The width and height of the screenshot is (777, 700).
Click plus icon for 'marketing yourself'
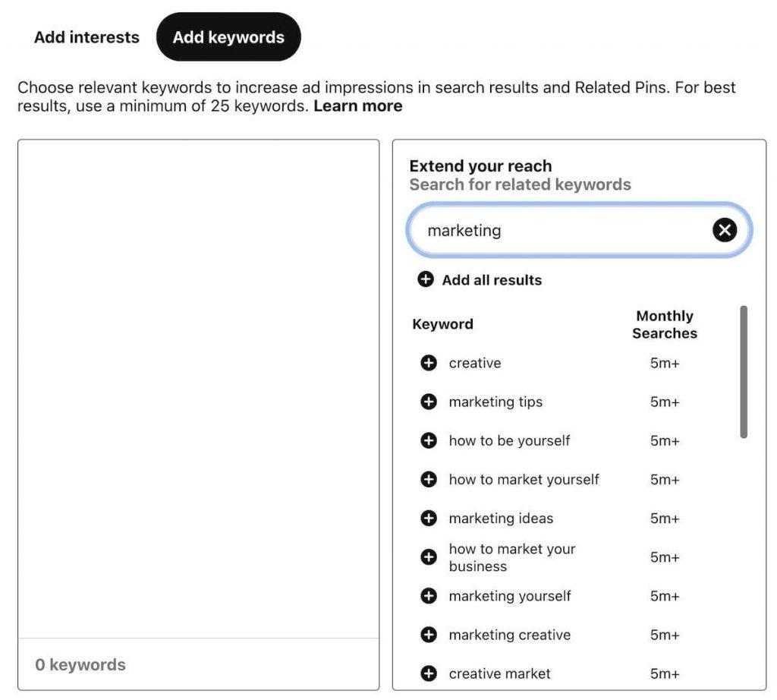(x=429, y=596)
